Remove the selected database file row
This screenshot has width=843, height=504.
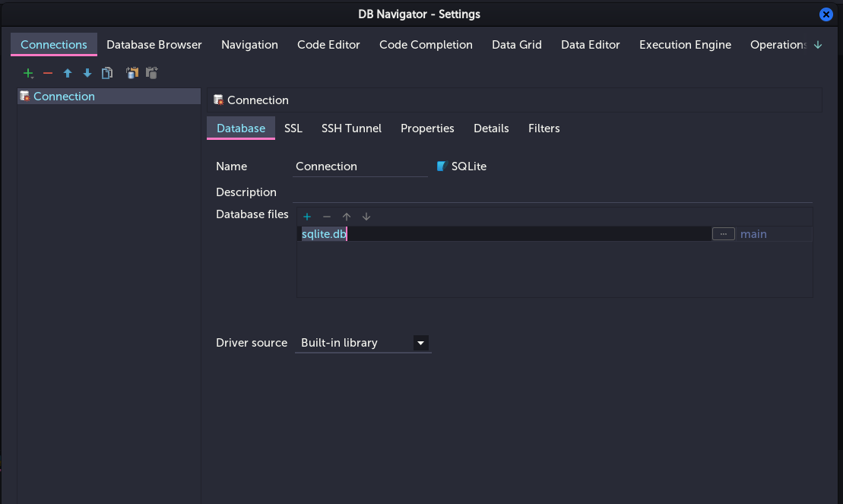coord(327,217)
